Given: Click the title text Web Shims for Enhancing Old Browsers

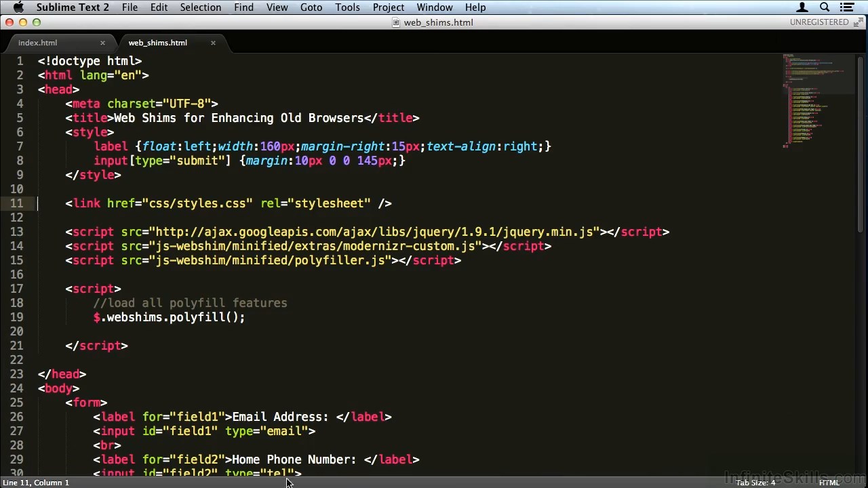Looking at the screenshot, I should (239, 118).
